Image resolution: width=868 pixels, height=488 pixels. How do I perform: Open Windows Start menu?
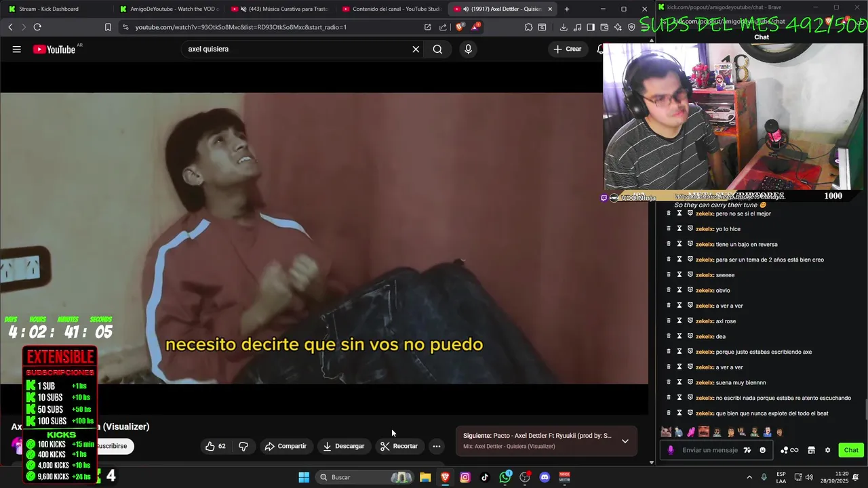tap(304, 477)
